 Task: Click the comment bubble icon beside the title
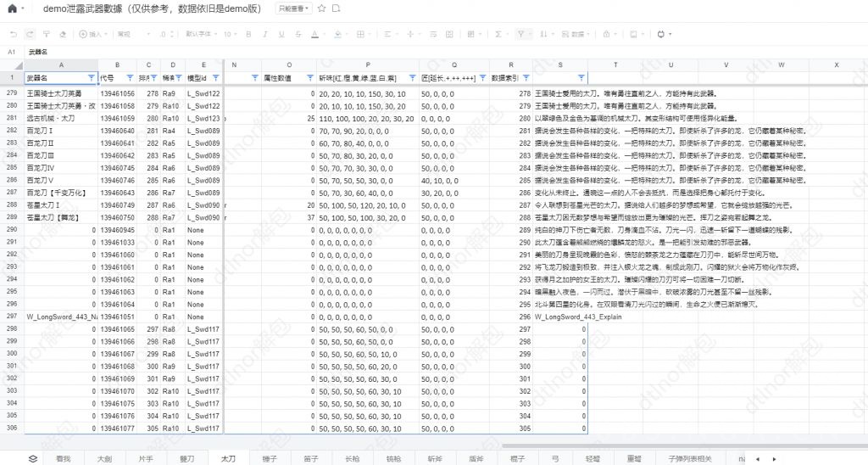336,8
